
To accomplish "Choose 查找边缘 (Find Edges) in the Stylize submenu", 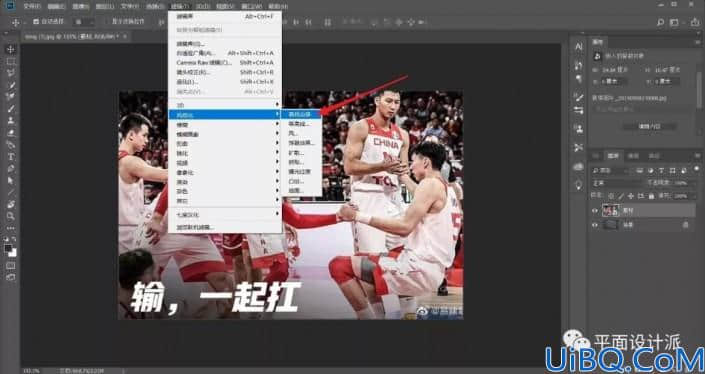I will coord(302,114).
